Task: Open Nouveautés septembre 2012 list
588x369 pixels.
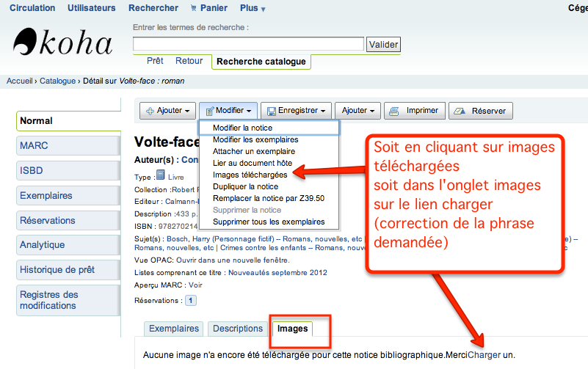Action: click(x=278, y=273)
